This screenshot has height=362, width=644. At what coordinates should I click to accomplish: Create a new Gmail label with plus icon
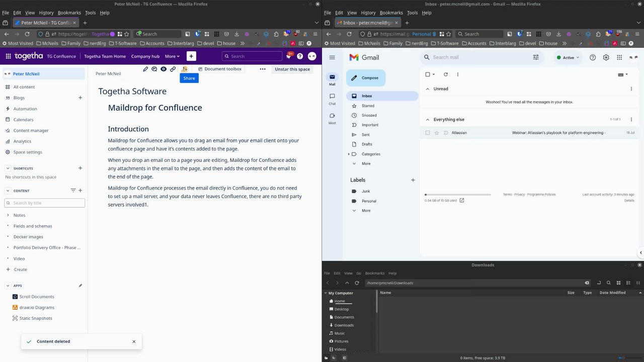413,180
